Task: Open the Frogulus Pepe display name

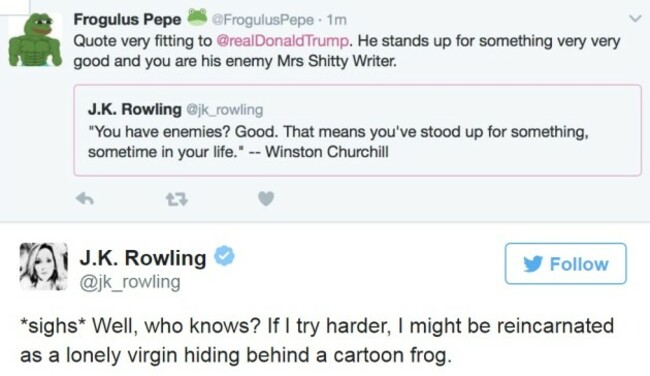Action: click(127, 19)
